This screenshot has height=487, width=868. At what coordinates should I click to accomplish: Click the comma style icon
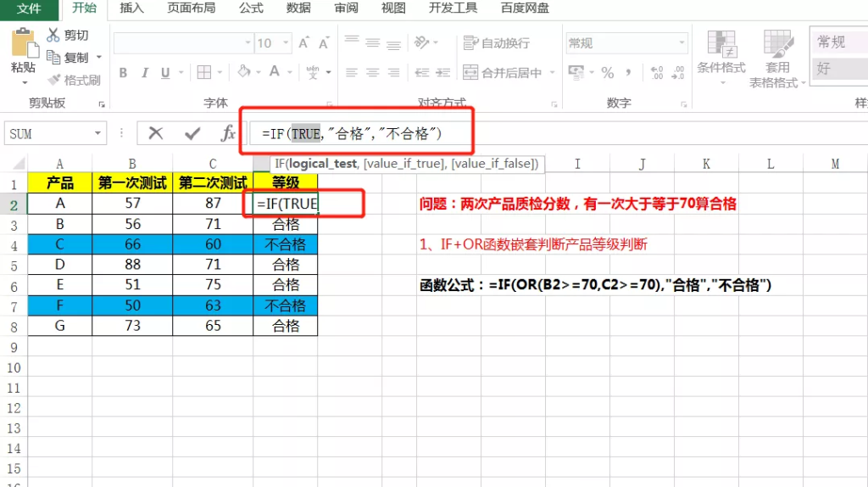coord(628,73)
